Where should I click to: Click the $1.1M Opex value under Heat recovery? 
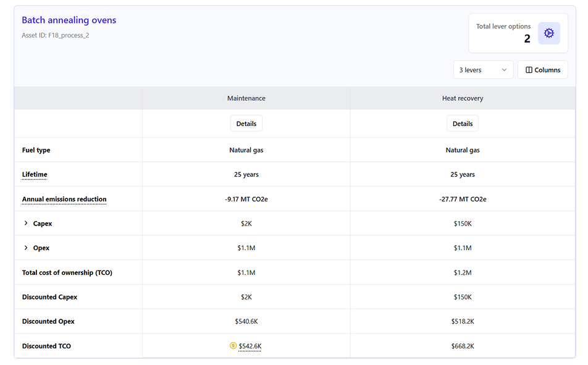pyautogui.click(x=463, y=248)
